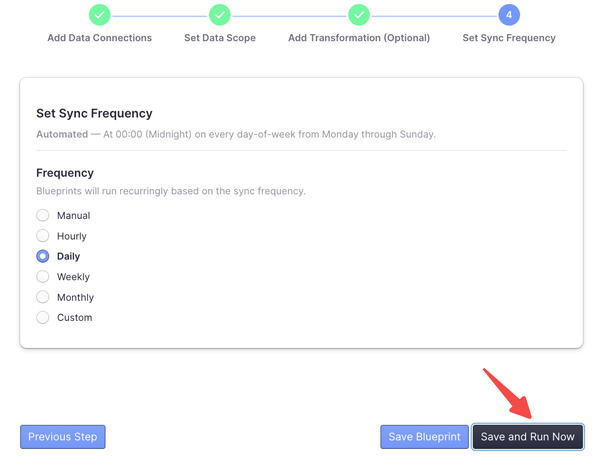The height and width of the screenshot is (466, 600).
Task: Click the Add Data Connections checkmark icon
Action: 99,15
